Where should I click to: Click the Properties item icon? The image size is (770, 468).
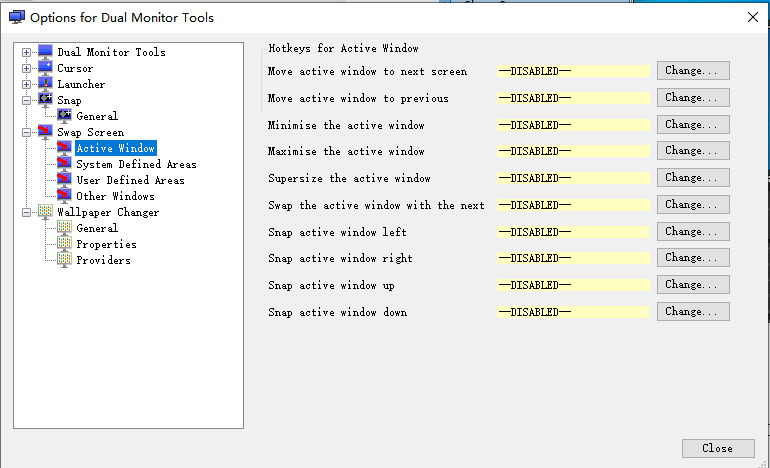point(64,244)
